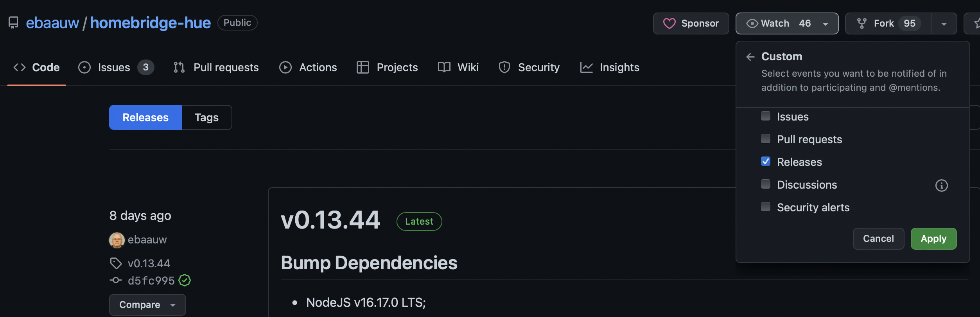
Task: Open the Watch dropdown menu
Action: click(x=787, y=23)
